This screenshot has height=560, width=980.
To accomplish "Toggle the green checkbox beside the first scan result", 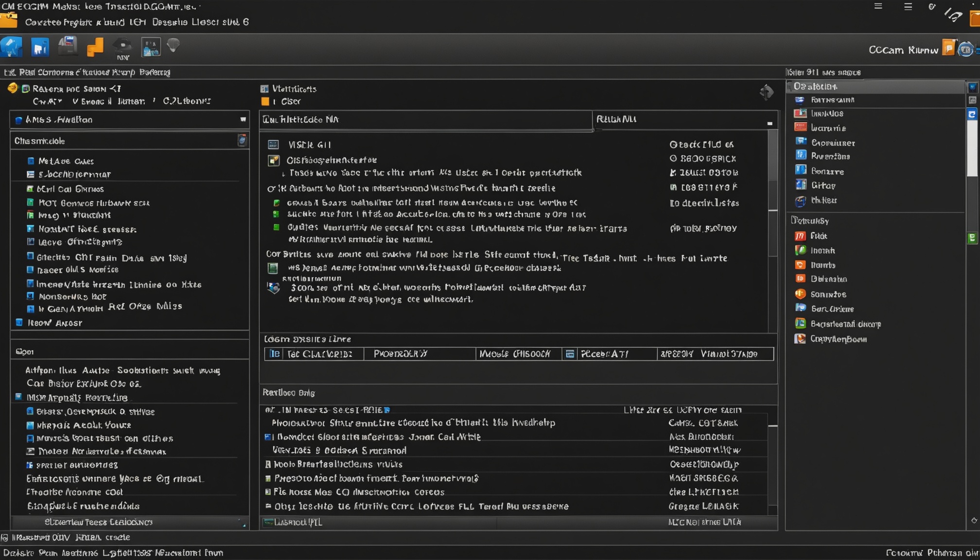I will pos(276,203).
